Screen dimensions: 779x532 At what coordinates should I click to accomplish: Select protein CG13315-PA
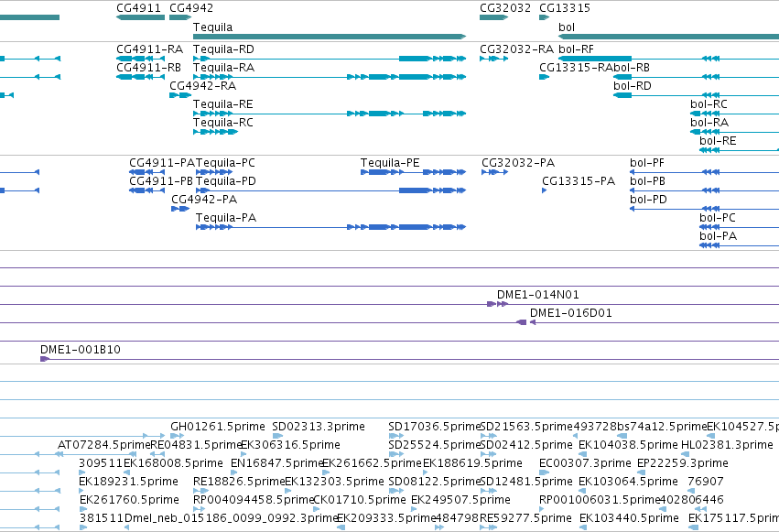point(544,190)
